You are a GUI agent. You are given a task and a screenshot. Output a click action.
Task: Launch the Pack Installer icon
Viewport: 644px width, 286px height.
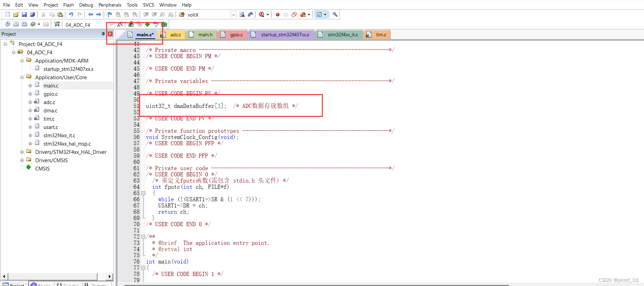tap(165, 24)
